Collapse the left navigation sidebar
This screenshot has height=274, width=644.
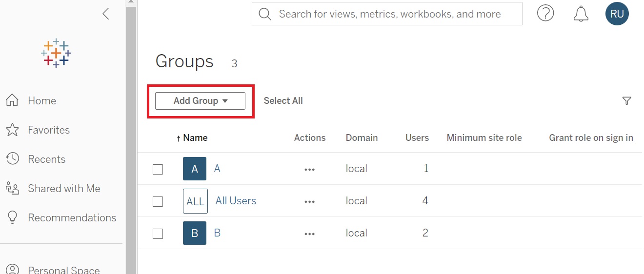point(105,14)
